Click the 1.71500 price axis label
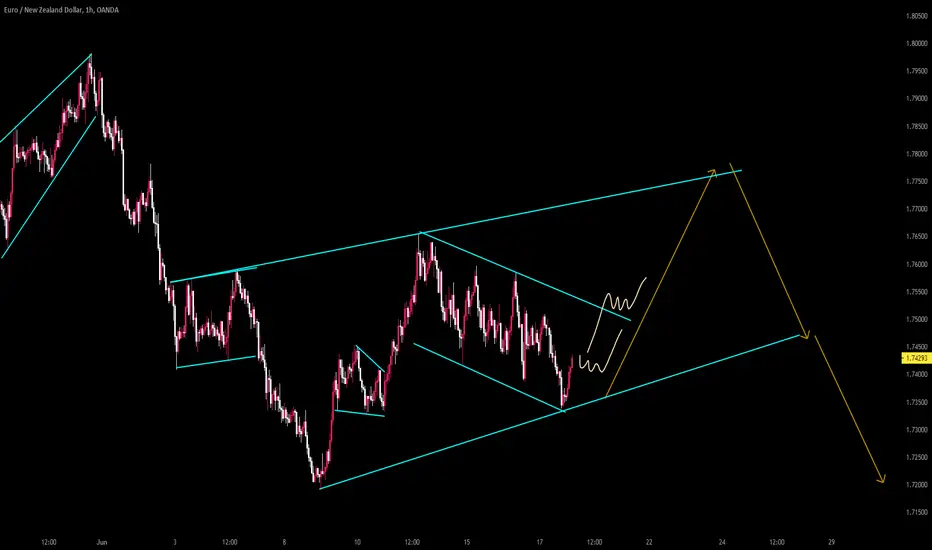This screenshot has width=932, height=550. (x=917, y=513)
